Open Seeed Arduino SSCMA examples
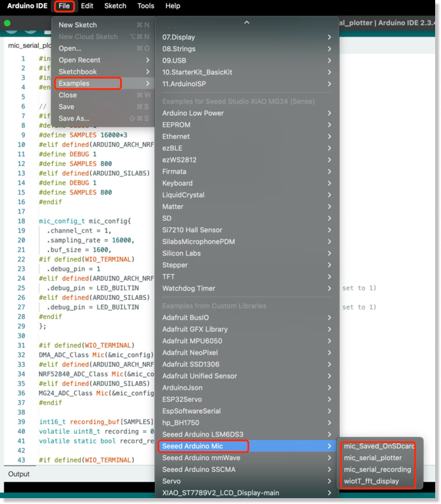Viewport: 441px width, 504px height. [247, 469]
